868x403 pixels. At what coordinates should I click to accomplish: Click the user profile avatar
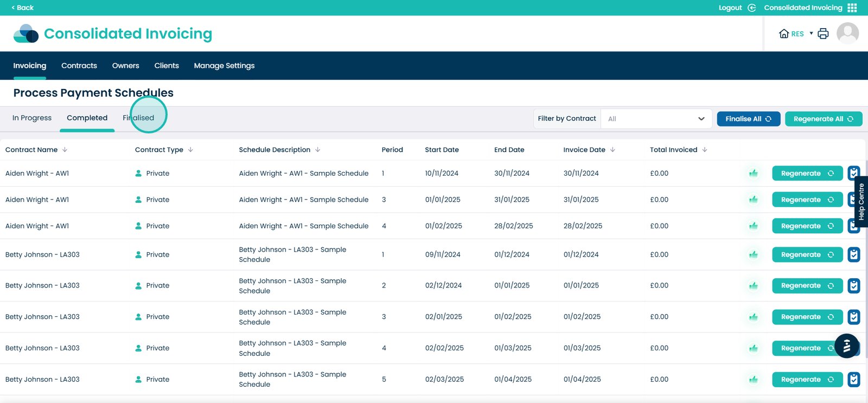847,34
